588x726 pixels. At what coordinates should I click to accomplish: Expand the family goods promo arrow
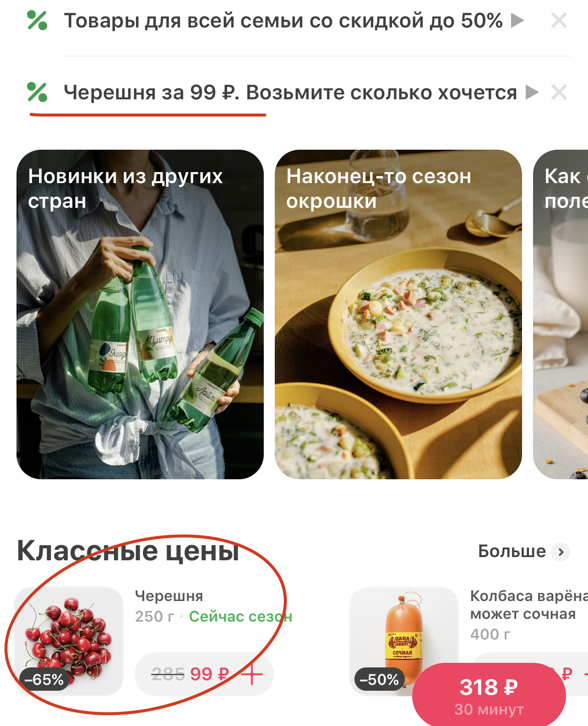(517, 21)
